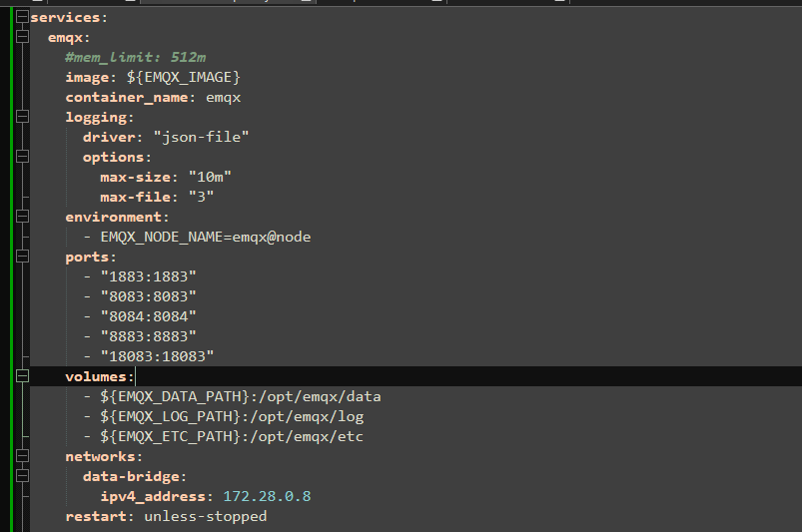Click the "1883:1883" port mapping
The height and width of the screenshot is (532, 802).
click(148, 276)
